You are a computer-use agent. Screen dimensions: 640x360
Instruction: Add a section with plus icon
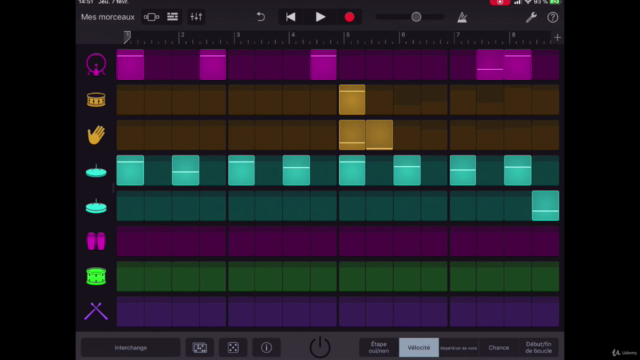[x=558, y=38]
